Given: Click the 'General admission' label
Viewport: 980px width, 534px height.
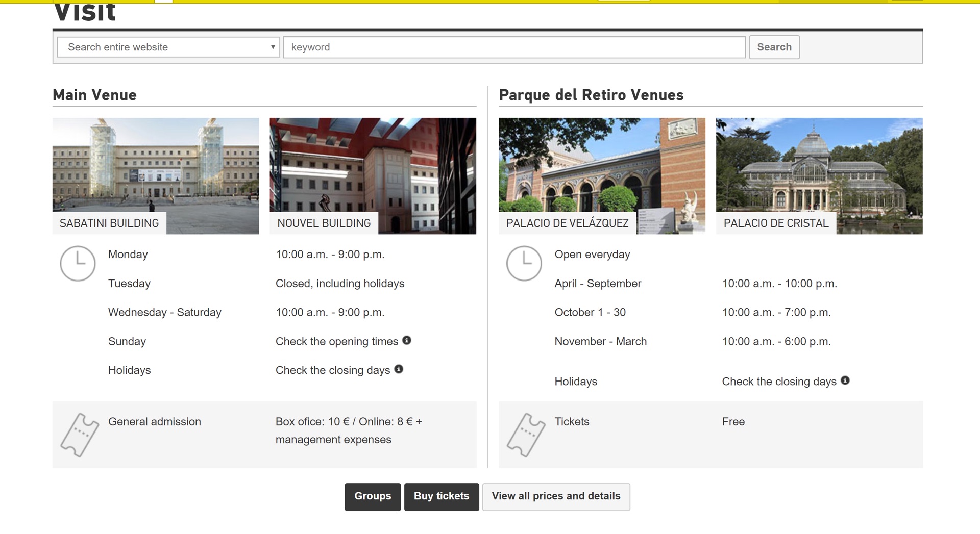Looking at the screenshot, I should click(155, 422).
